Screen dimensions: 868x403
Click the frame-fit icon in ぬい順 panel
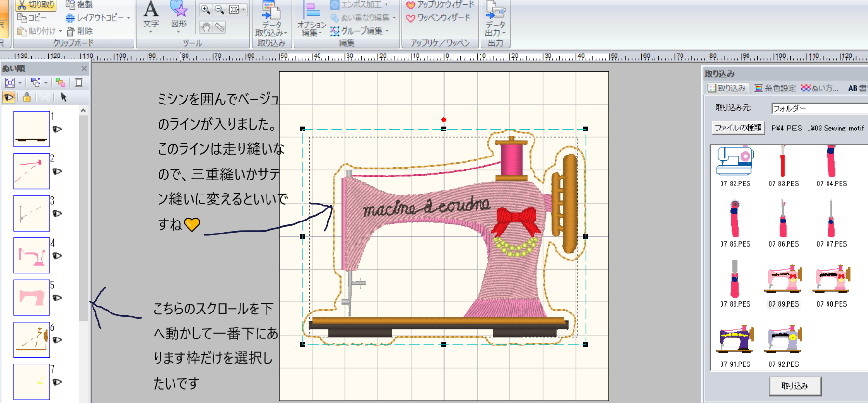tap(10, 83)
